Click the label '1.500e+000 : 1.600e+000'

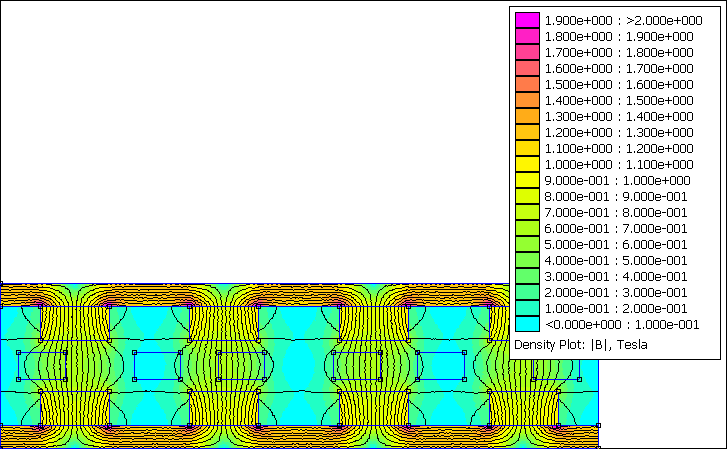[x=619, y=84]
